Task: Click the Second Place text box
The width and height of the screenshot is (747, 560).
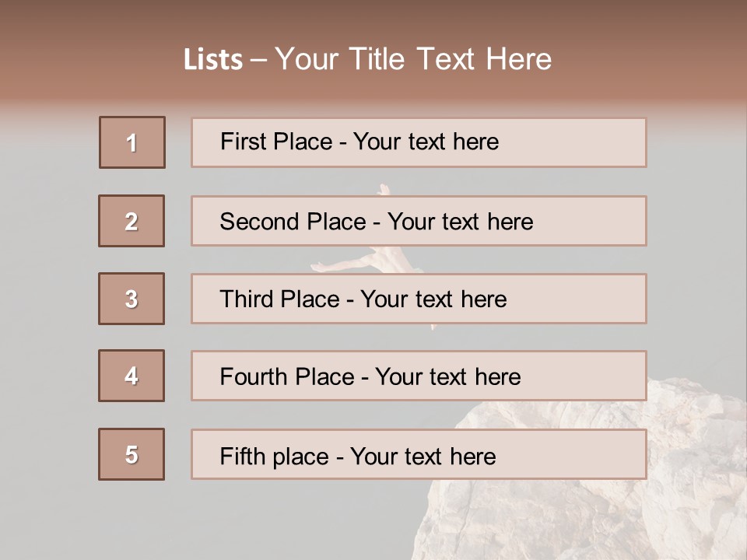Action: [419, 221]
